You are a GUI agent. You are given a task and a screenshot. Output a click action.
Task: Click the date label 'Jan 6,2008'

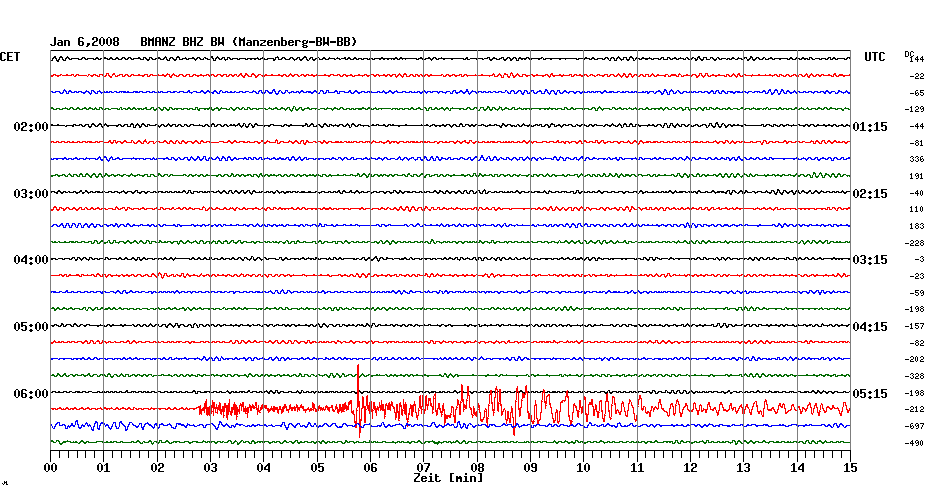pyautogui.click(x=84, y=42)
